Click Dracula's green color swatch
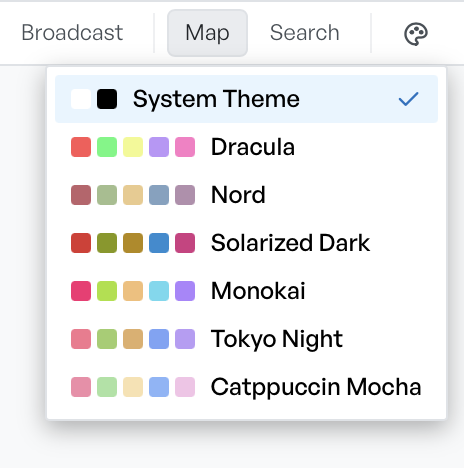Viewport: 464px width, 468px height. (x=107, y=147)
